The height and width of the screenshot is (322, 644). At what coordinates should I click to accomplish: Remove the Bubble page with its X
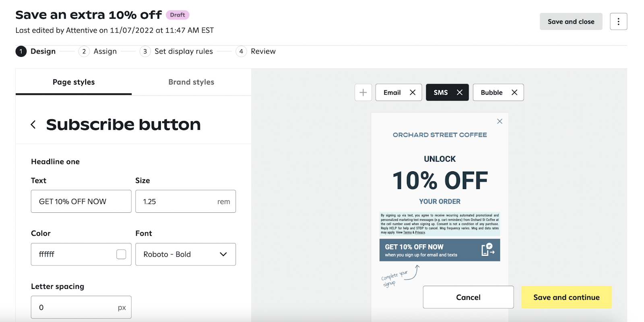514,92
